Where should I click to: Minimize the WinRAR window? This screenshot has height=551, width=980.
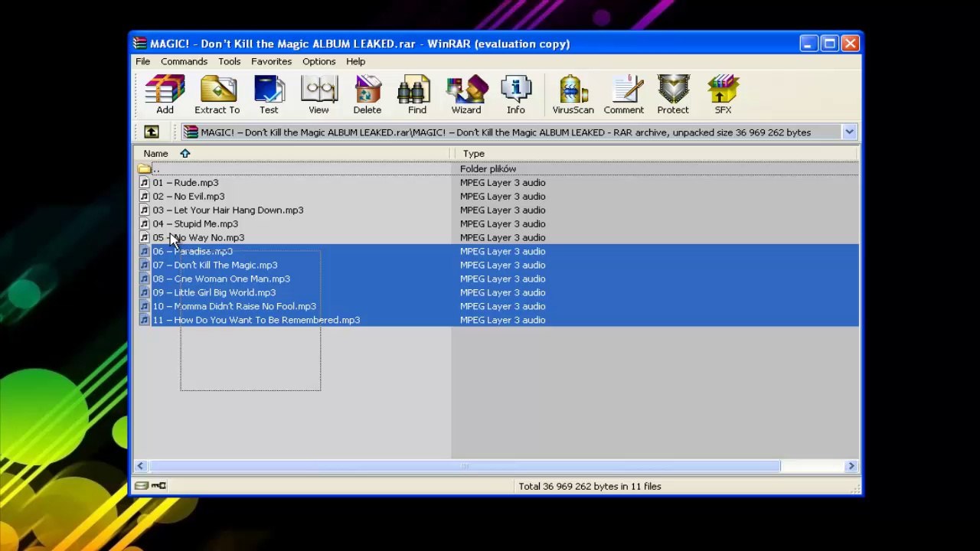(x=808, y=44)
